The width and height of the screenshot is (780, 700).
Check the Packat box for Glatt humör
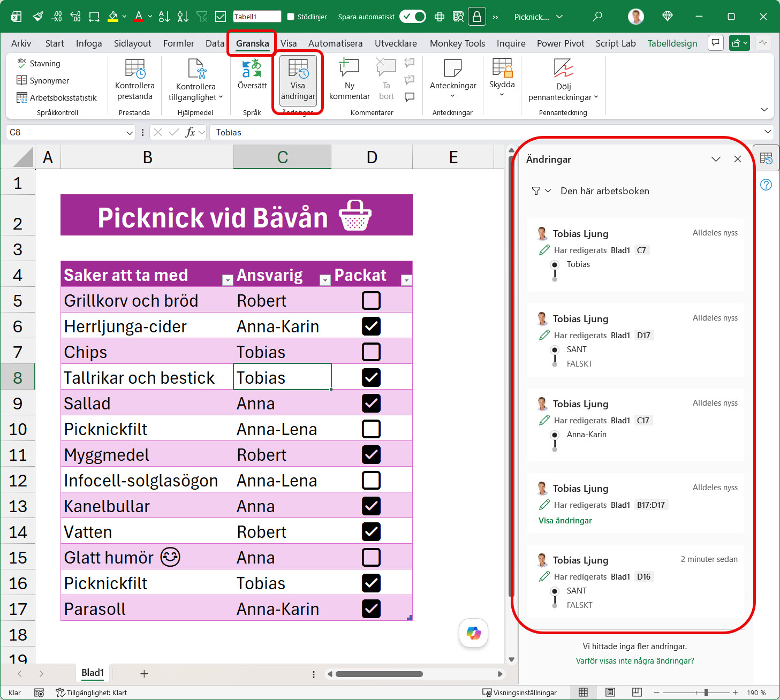(372, 557)
